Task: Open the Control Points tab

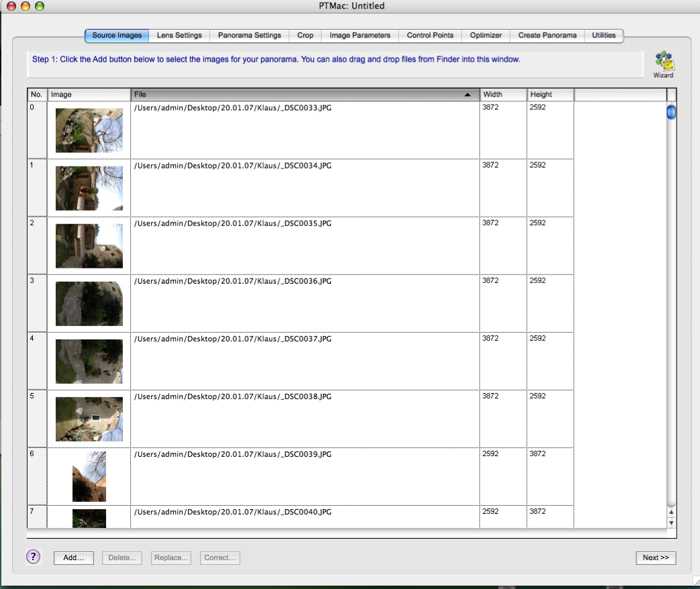Action: tap(430, 36)
